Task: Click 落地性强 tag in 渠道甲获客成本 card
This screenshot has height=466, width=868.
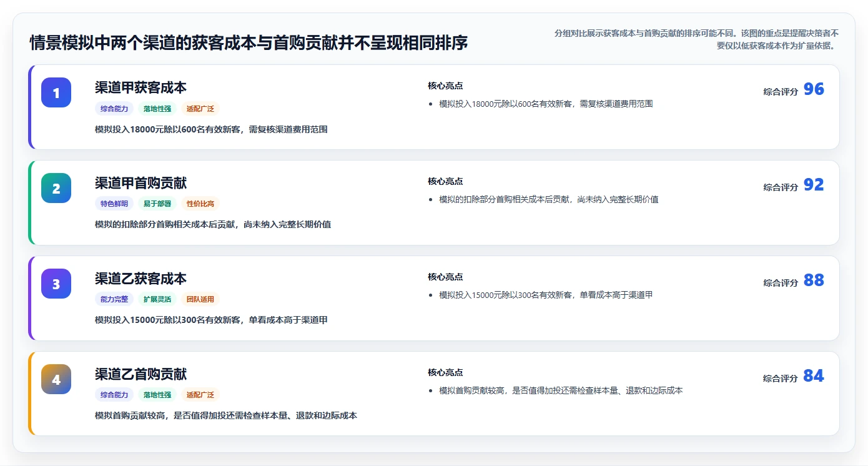Action: 157,109
